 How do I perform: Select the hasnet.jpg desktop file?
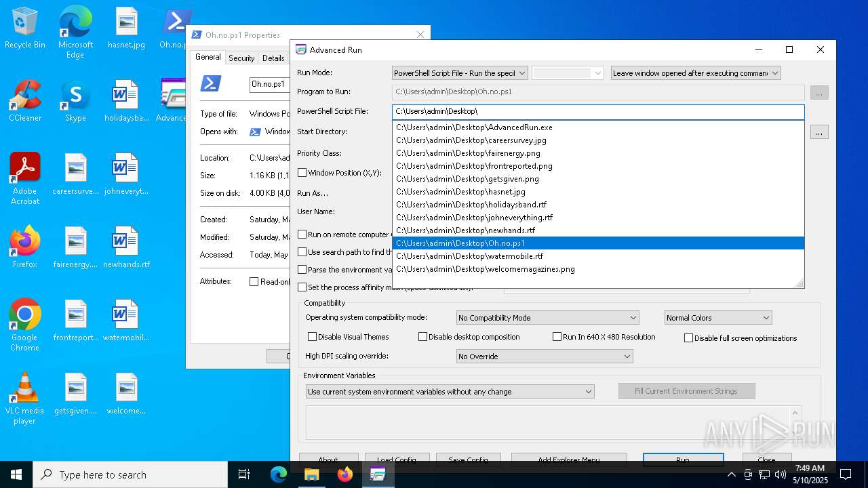tap(126, 28)
